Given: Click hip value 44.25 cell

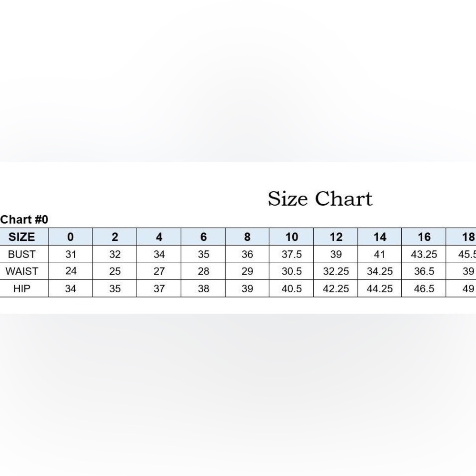Looking at the screenshot, I should click(x=380, y=288).
